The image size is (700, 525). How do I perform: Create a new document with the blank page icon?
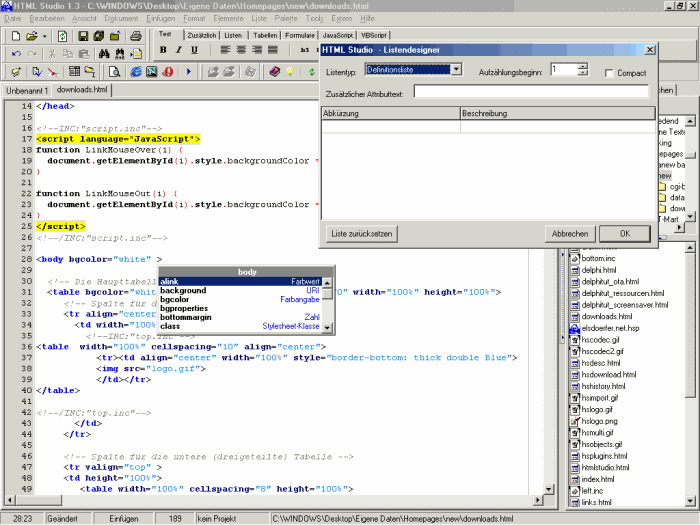tap(16, 36)
